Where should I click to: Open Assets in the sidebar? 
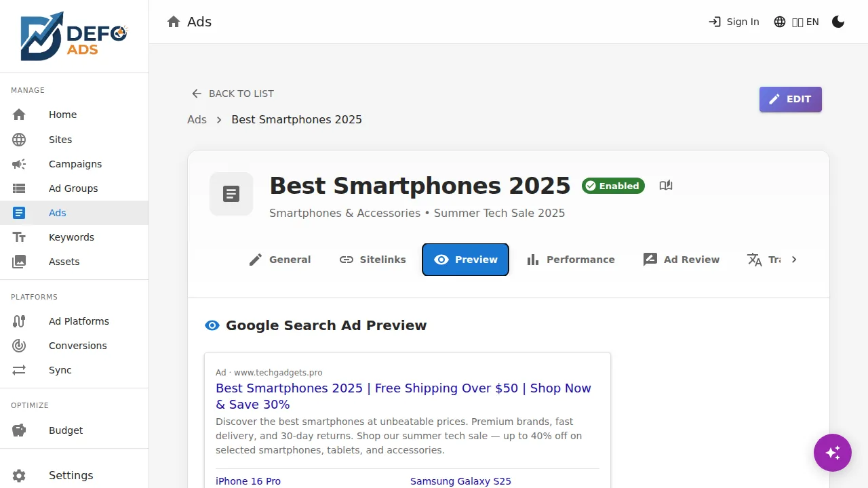74,262
